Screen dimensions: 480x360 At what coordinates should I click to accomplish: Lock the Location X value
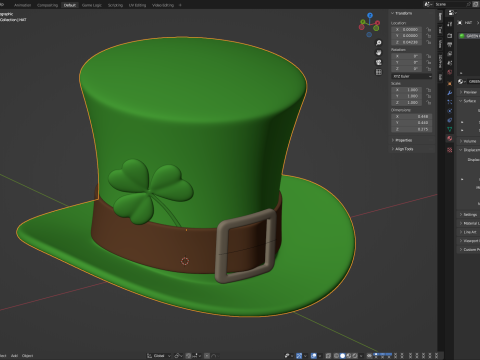coord(429,29)
